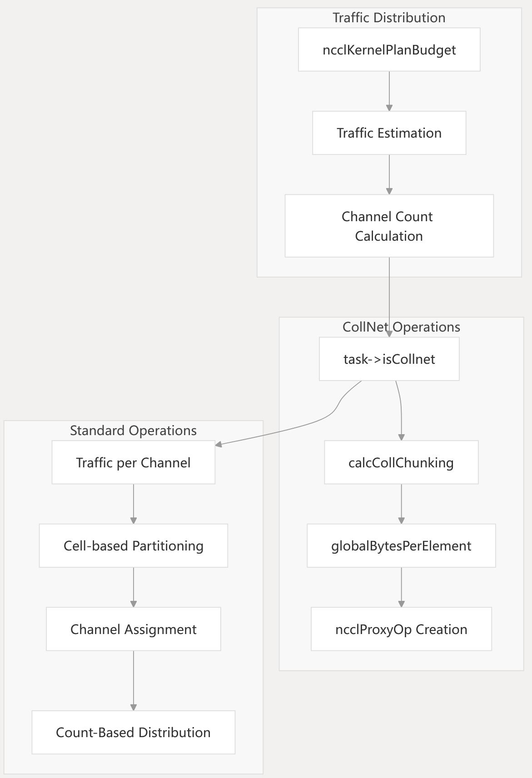
Task: Click the ncclKernelPlanBudget node
Action: tap(389, 50)
